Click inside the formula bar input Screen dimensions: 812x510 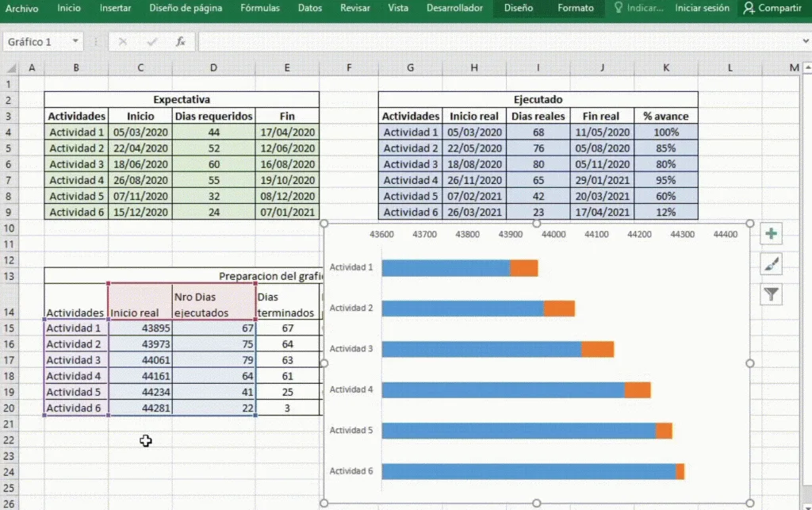pos(499,41)
